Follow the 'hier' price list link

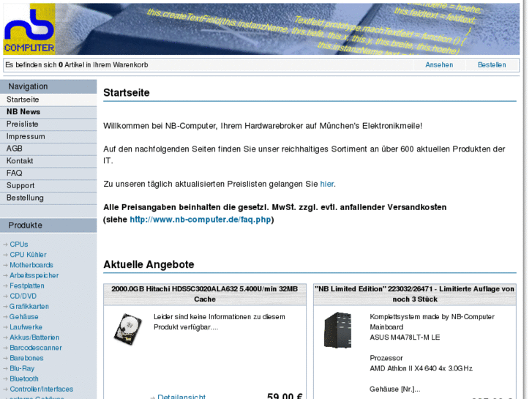pos(326,184)
